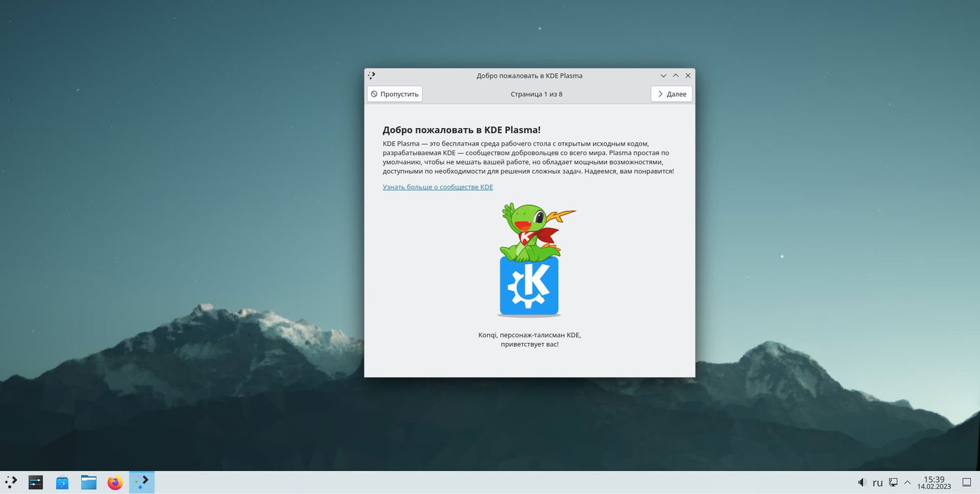Click the window title 'Добро пожаловать в KDE Plasma'
The image size is (980, 494).
point(529,76)
